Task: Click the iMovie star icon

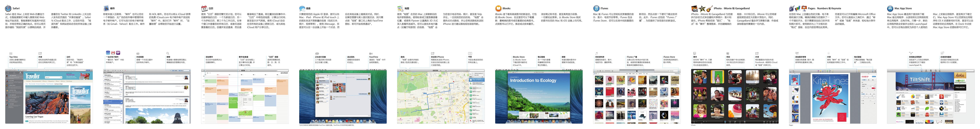Action: (702, 8)
